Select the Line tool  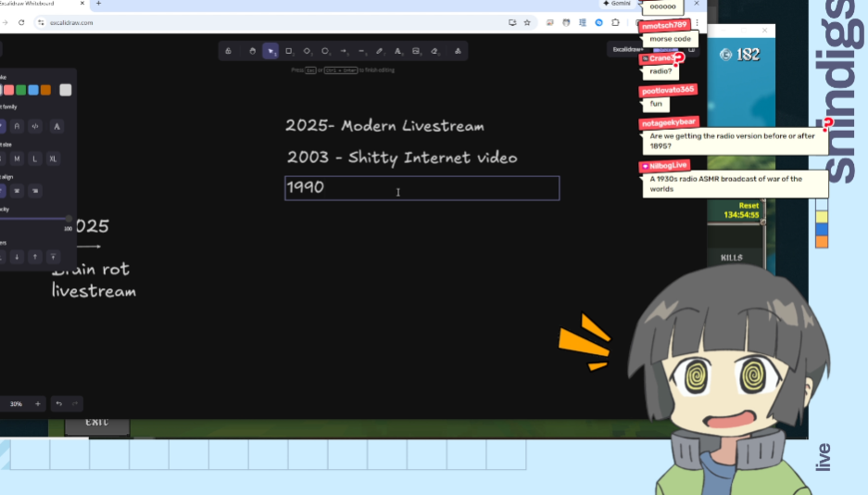(x=361, y=51)
